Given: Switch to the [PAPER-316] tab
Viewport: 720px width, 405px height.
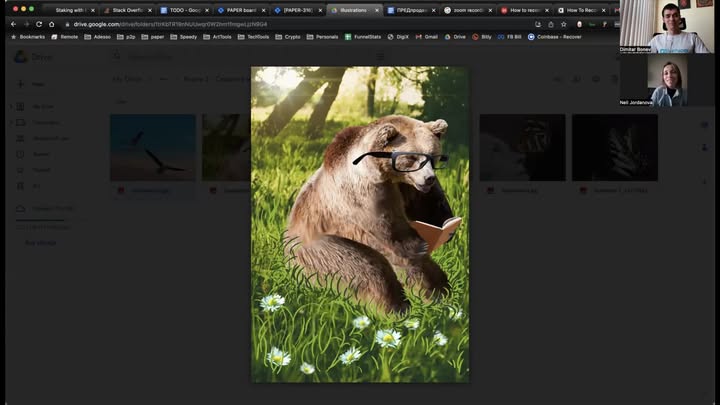Looking at the screenshot, I should tap(298, 10).
